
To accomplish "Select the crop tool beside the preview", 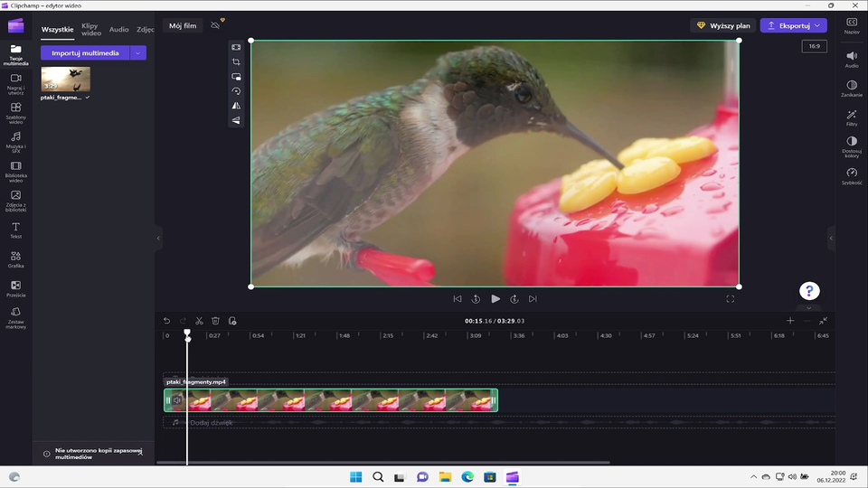I will point(236,62).
